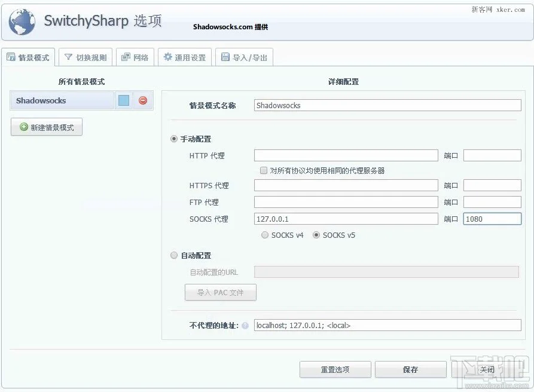Click the 保存 button
Viewport: 534px width, 392px height.
tap(411, 369)
